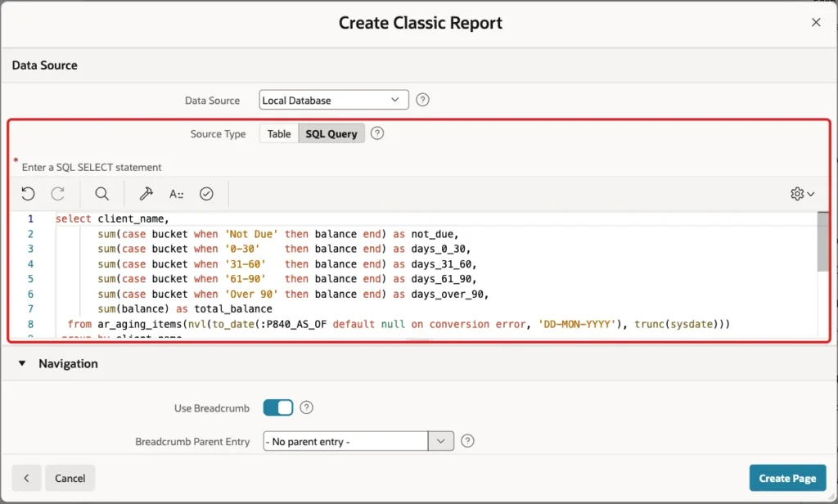
Task: Click the 'DD-MON-YYYY' string in editor
Action: tap(577, 324)
